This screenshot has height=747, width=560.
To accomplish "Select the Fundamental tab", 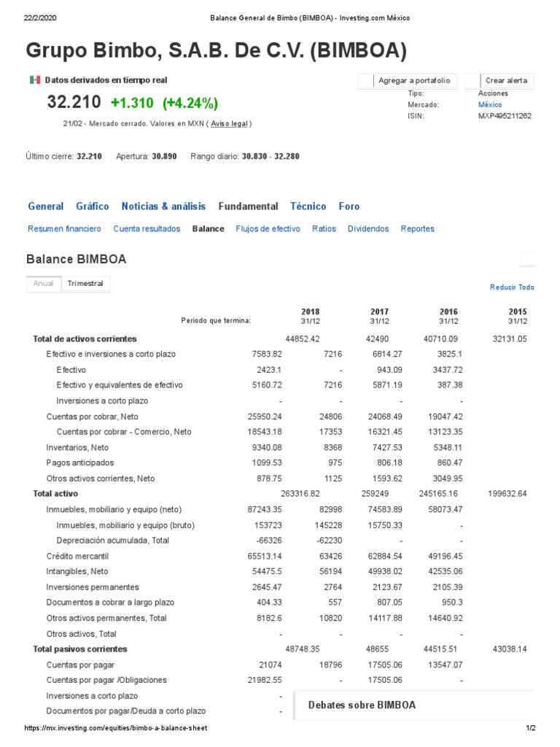I will [x=248, y=206].
